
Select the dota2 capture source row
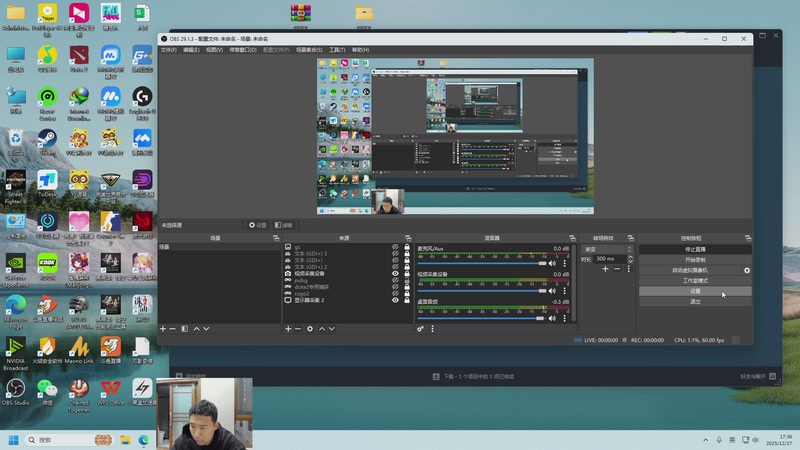coord(347,287)
